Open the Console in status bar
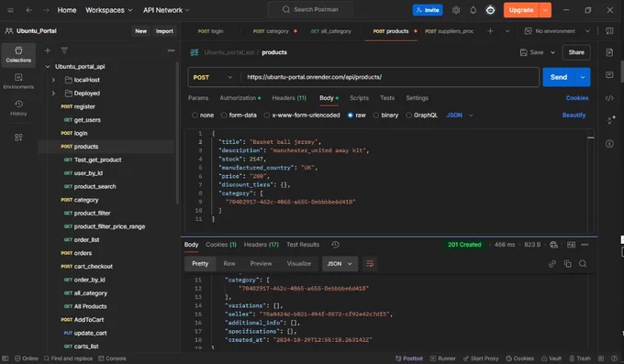This screenshot has width=624, height=364. point(112,358)
